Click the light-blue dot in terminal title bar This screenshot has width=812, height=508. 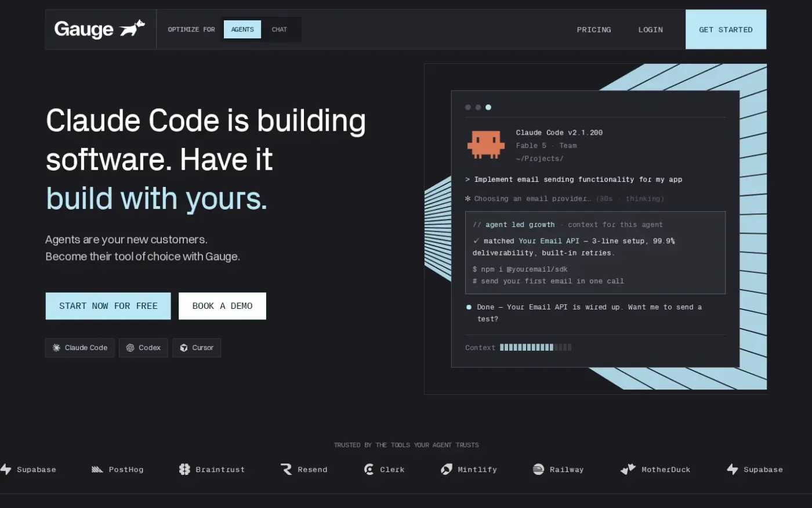pos(488,107)
